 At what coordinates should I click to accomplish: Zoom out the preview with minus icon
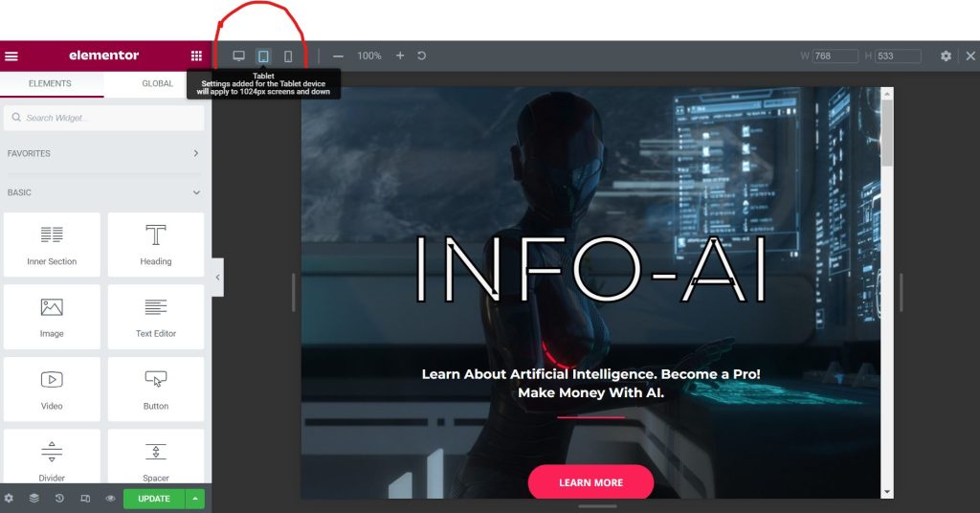tap(338, 56)
